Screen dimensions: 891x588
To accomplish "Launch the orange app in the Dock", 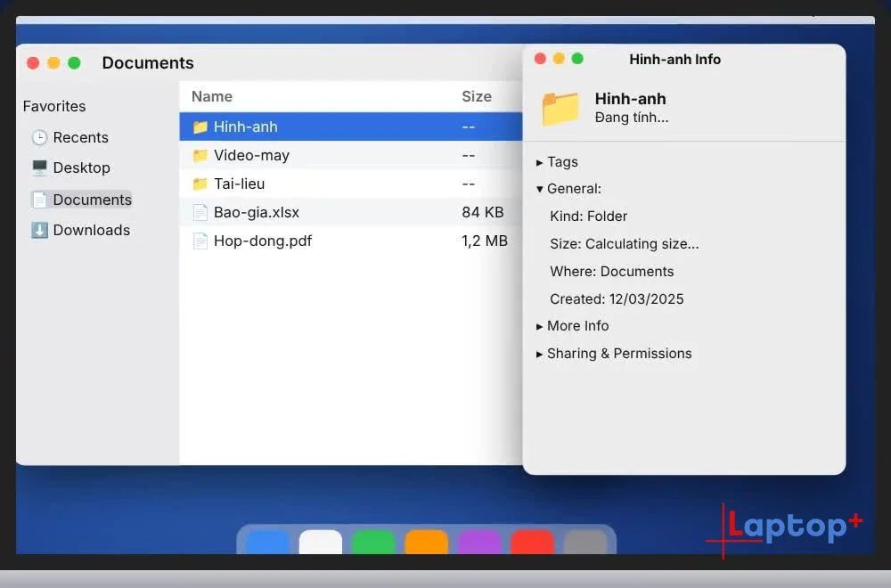I will 426,542.
